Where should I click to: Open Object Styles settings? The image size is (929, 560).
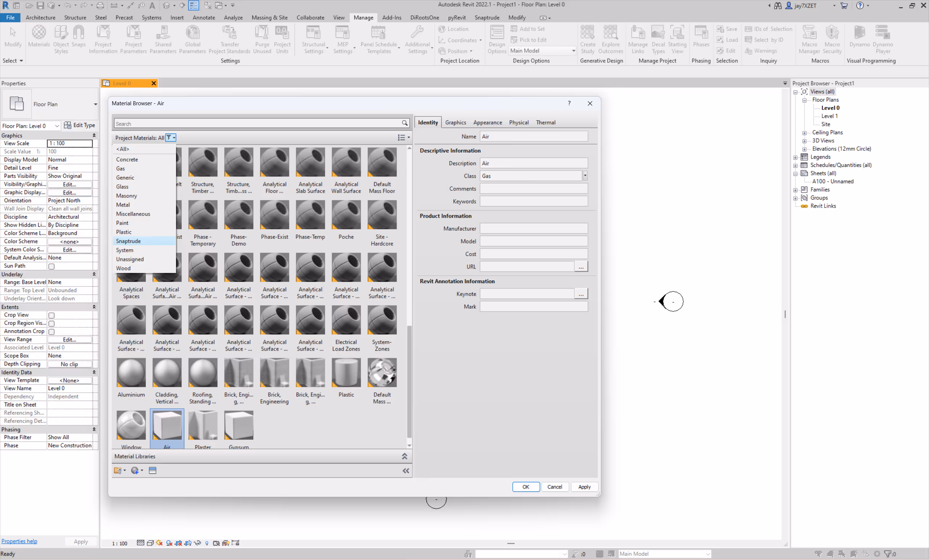(61, 40)
